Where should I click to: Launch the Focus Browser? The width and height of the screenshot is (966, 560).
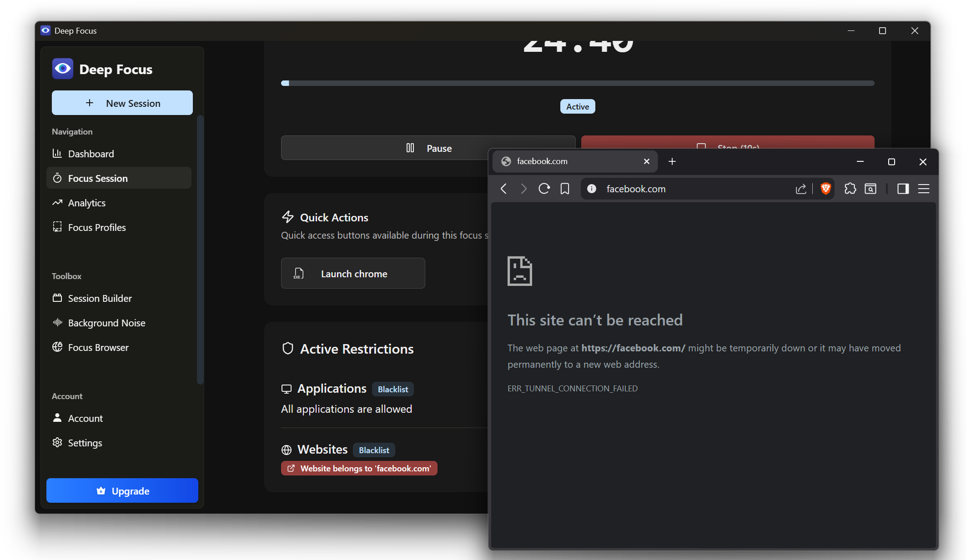coord(119,347)
